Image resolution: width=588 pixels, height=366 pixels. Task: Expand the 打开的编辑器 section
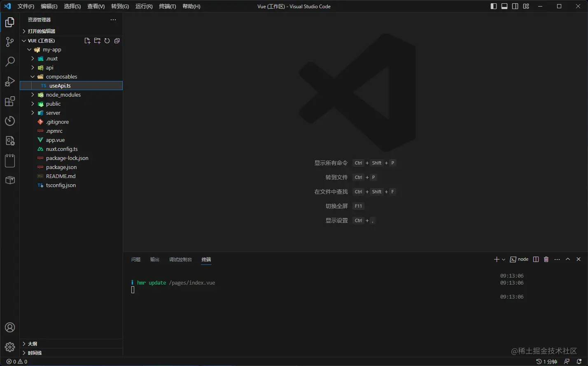click(71, 31)
